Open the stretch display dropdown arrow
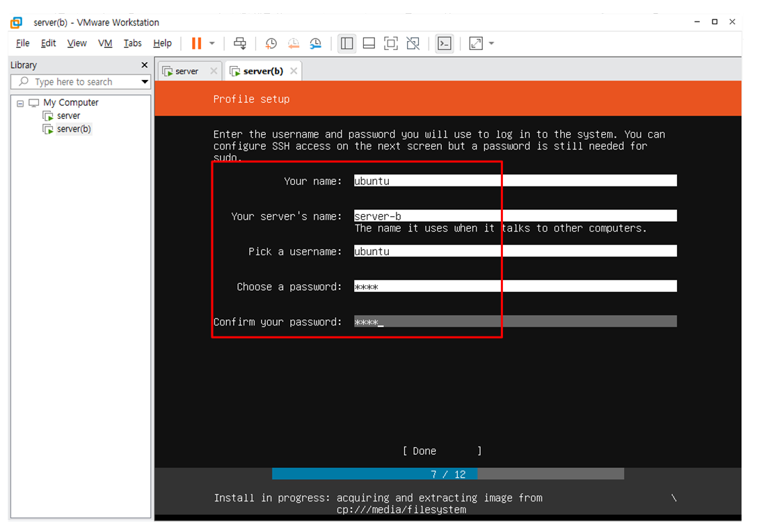 point(491,44)
